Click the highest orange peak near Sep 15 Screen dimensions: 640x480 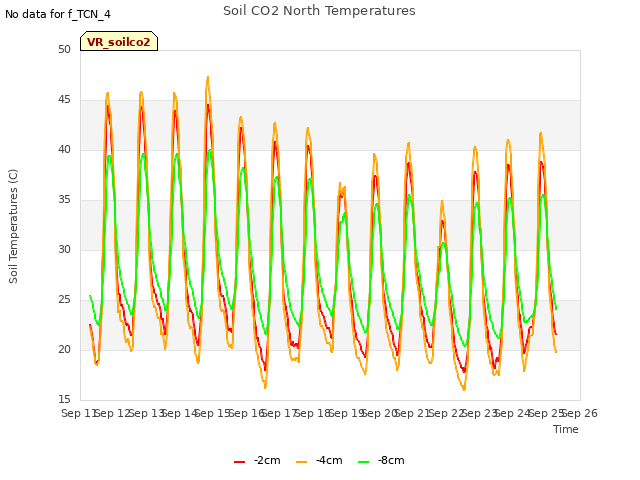click(208, 77)
